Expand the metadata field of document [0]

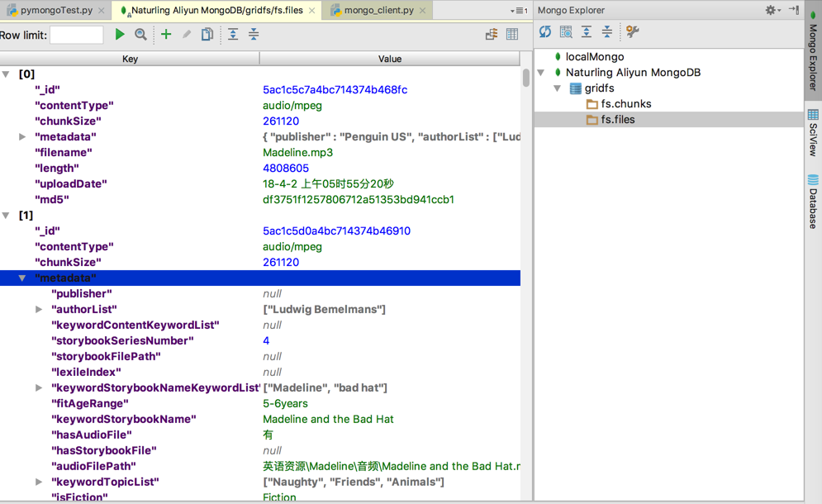tap(22, 137)
